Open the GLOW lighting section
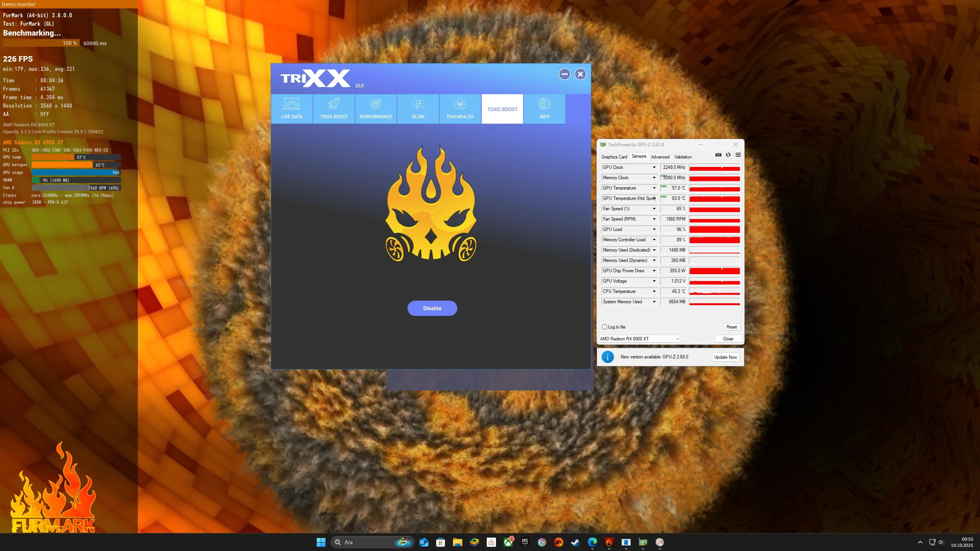980x551 pixels. pos(418,109)
